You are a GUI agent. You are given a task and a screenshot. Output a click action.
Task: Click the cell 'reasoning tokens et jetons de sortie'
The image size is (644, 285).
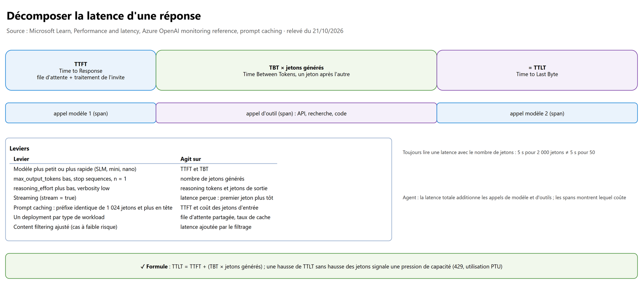pyautogui.click(x=224, y=188)
